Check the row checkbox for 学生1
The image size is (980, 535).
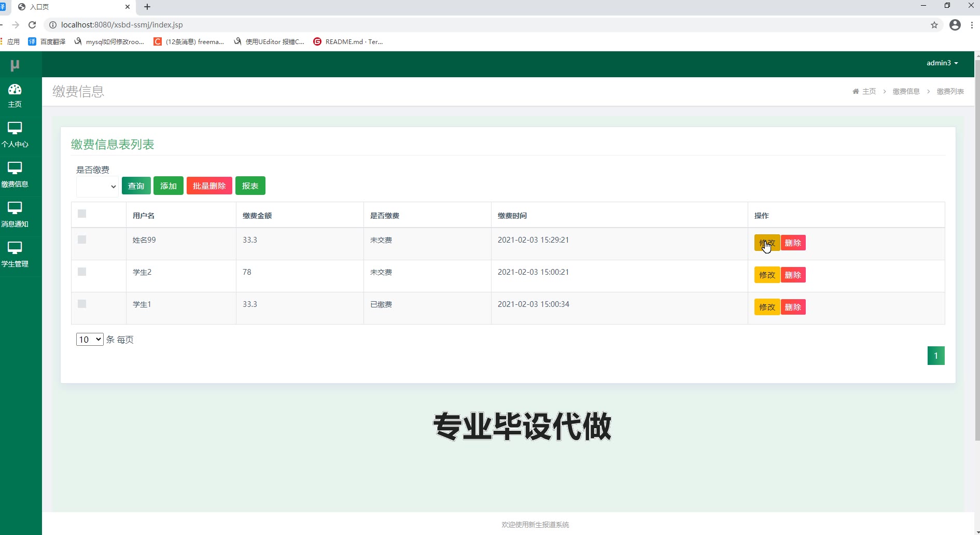pyautogui.click(x=82, y=304)
